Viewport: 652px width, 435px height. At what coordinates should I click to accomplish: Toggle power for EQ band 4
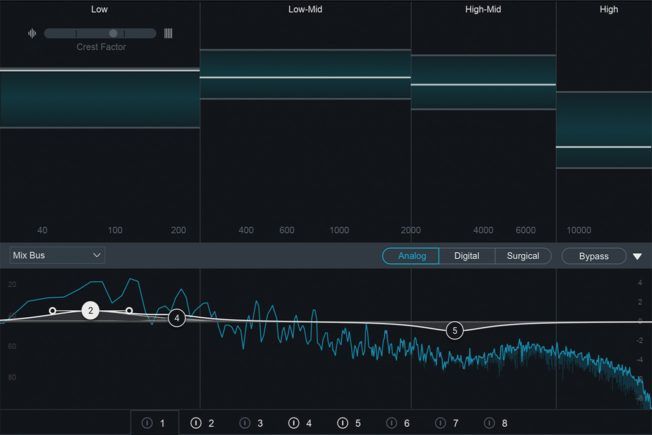pyautogui.click(x=294, y=423)
